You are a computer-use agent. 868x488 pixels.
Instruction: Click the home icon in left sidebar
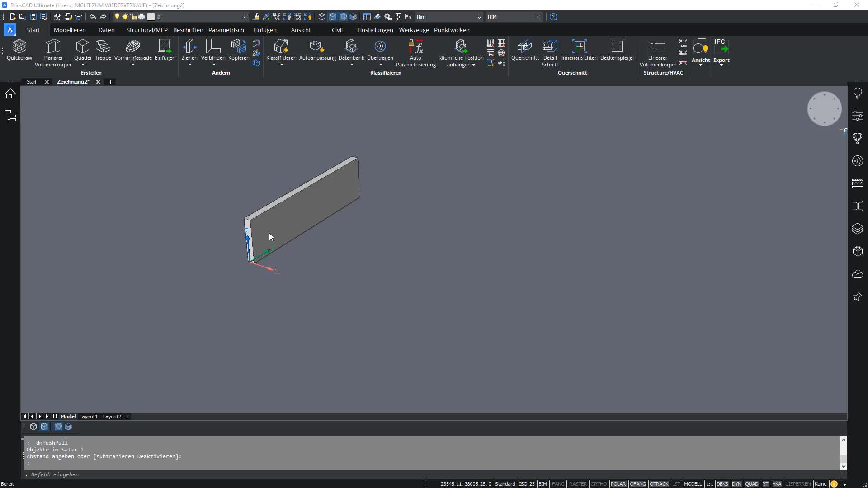[10, 94]
